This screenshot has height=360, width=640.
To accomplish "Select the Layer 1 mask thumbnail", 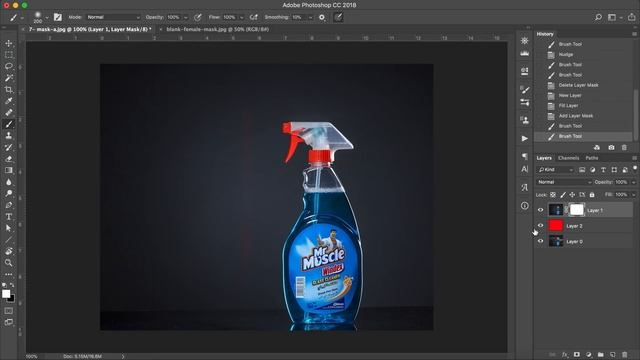I will tap(576, 210).
